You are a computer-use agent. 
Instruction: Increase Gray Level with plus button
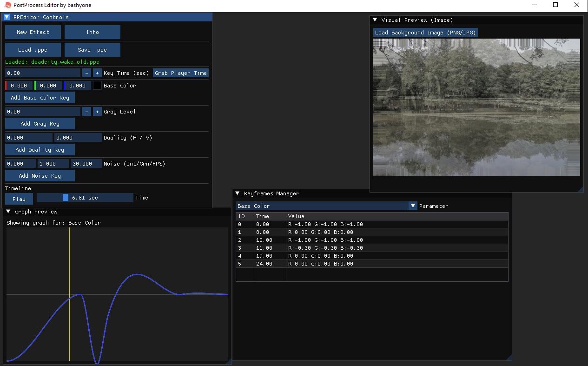97,112
